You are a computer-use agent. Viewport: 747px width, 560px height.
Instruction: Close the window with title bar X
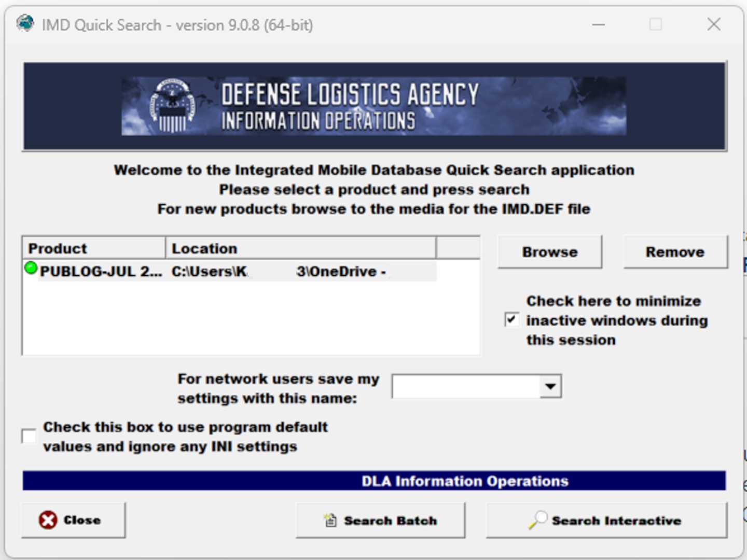pos(714,24)
